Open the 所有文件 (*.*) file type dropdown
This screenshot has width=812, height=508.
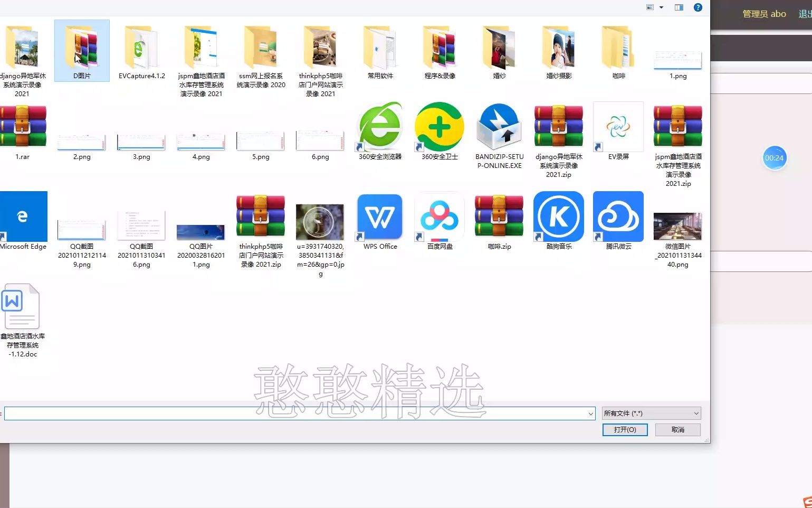click(x=652, y=413)
